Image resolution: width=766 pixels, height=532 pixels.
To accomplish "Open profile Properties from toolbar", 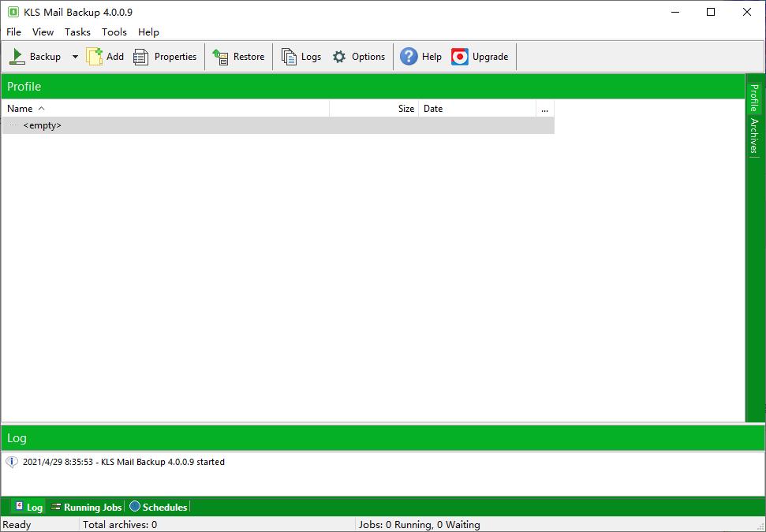I will point(165,57).
